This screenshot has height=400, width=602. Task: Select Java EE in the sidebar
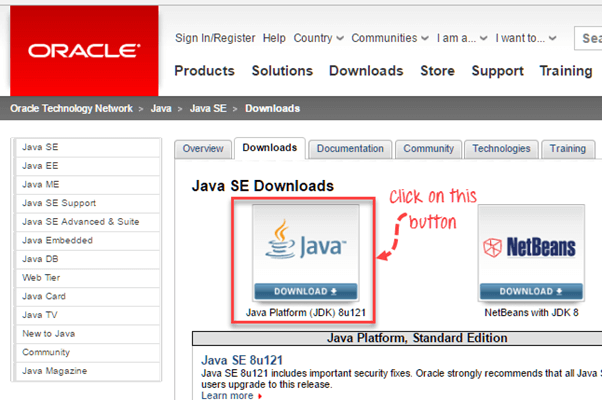(40, 166)
